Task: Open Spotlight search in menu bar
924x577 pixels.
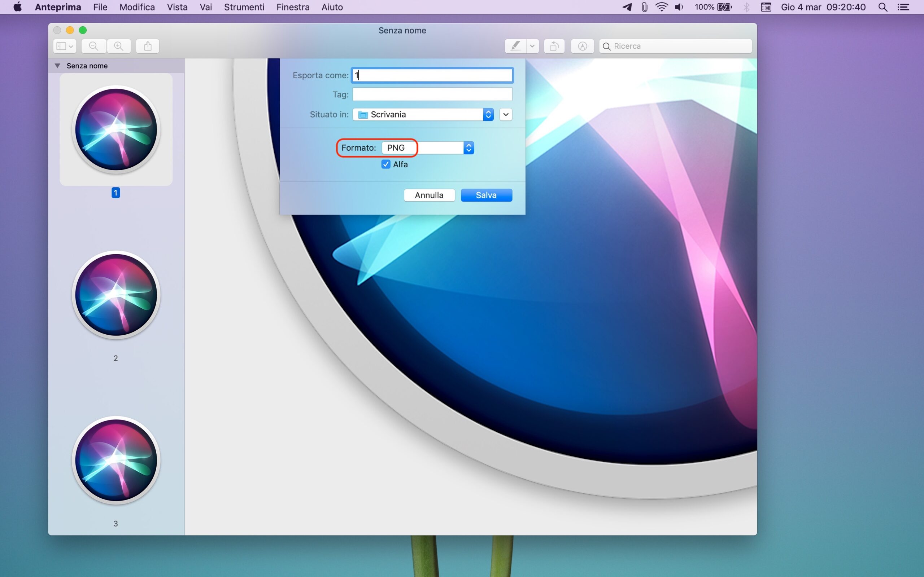Action: click(882, 7)
